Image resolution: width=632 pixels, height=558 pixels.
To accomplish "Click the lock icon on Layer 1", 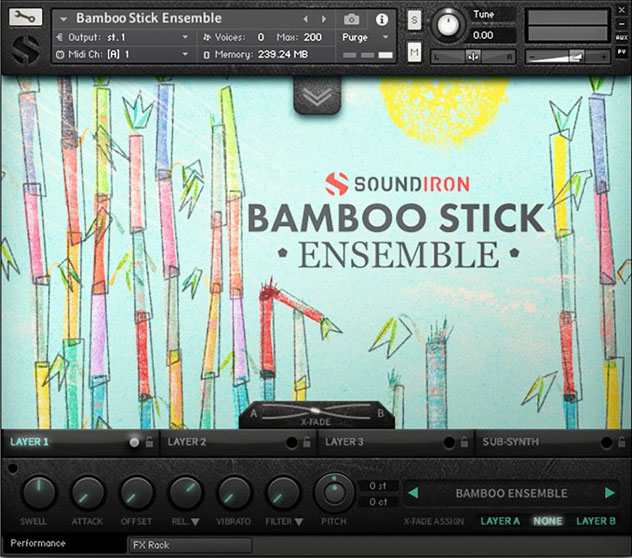I will (149, 441).
